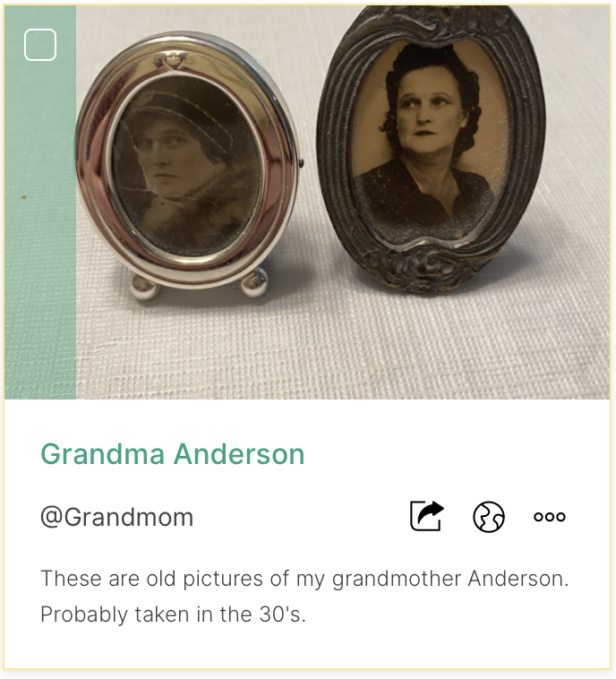Open the share arrow icon
This screenshot has height=679, width=616.
coord(427,516)
